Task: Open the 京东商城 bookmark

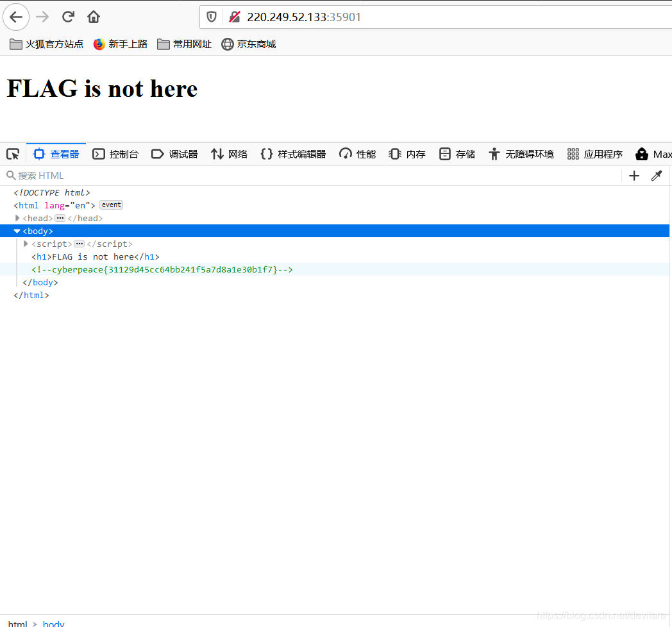Action: [249, 44]
